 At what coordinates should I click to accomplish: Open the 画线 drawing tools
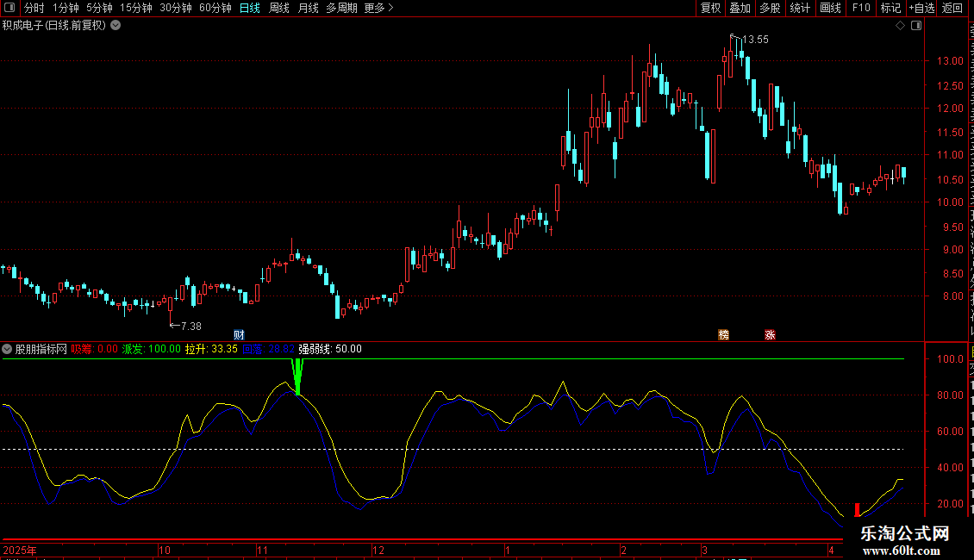point(830,8)
